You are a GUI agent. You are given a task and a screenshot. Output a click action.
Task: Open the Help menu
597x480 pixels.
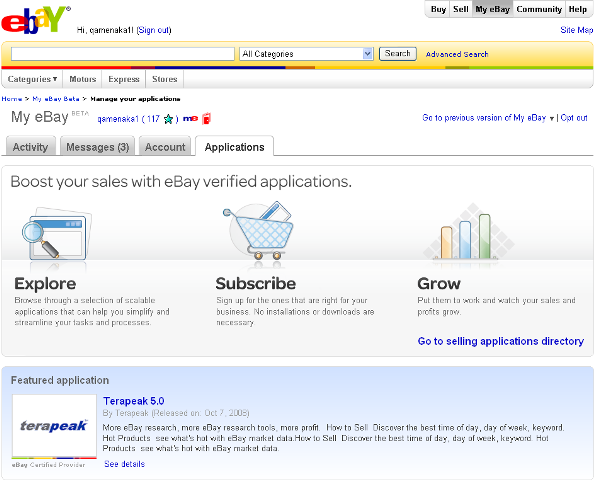point(578,9)
